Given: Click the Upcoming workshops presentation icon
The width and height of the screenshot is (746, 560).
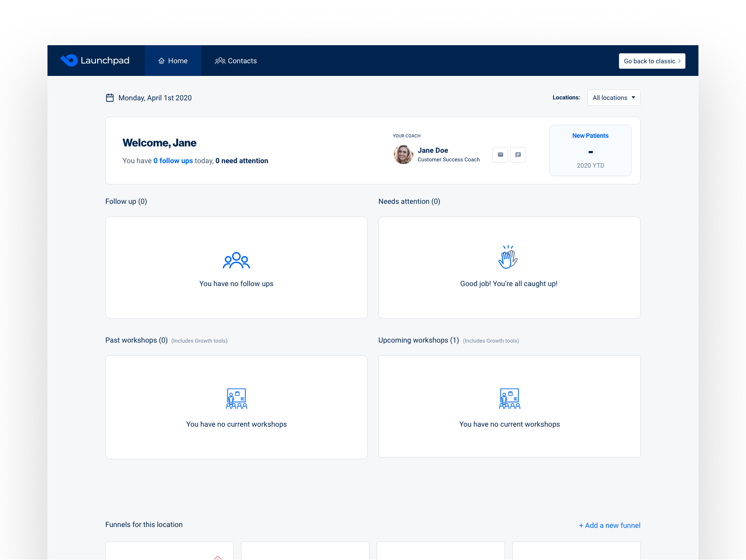Looking at the screenshot, I should (x=510, y=399).
